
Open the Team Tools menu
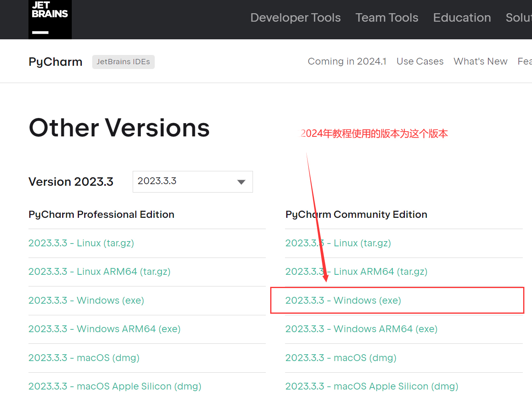coord(387,18)
